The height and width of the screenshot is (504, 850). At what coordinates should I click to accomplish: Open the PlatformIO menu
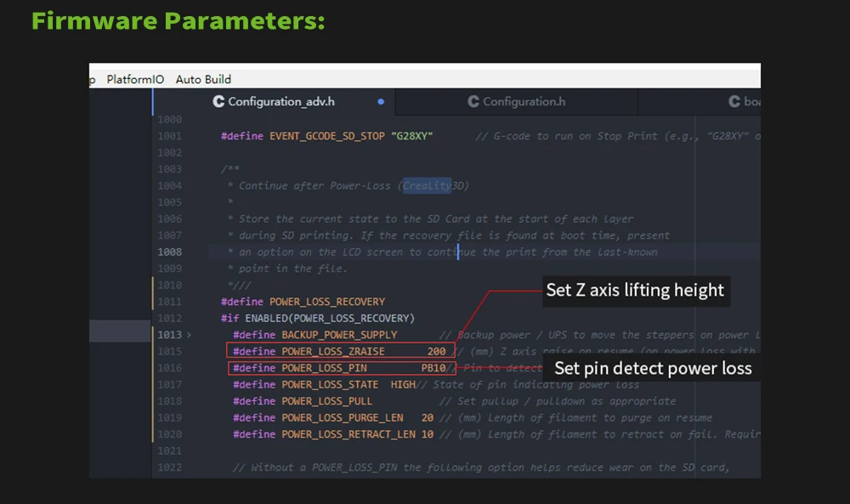point(135,80)
